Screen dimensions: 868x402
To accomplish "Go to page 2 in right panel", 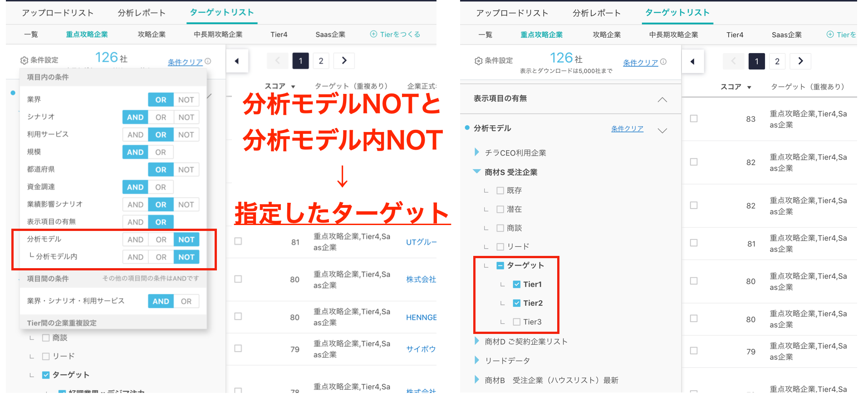I will pyautogui.click(x=777, y=61).
